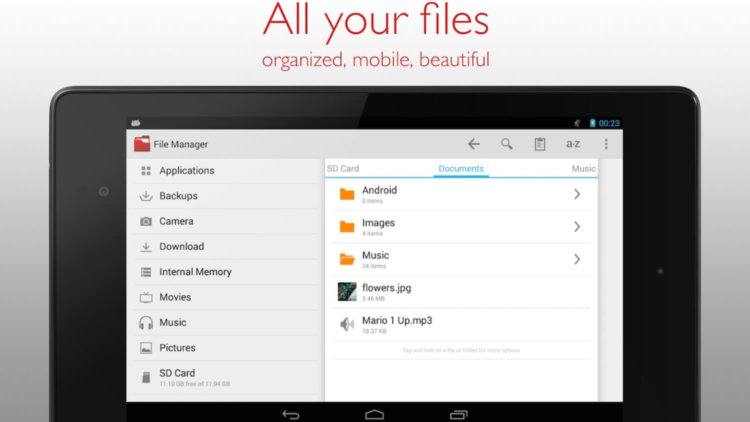Tap the headphones Music sidebar icon
Screen dimensions: 750x422
tap(146, 323)
